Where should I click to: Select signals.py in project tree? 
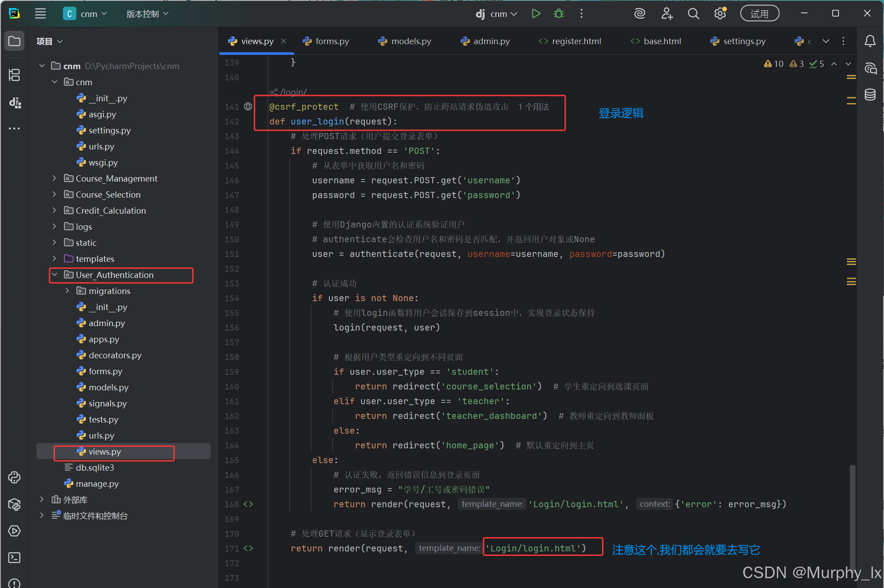pos(108,403)
